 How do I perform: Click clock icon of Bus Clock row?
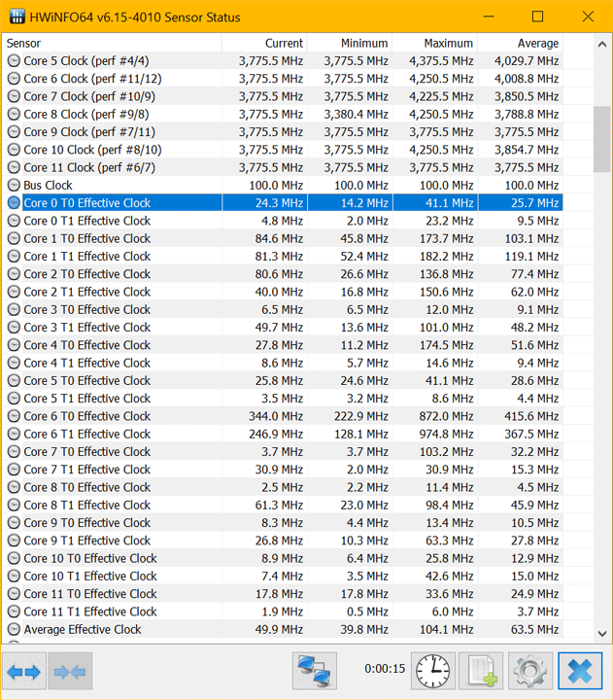[15, 185]
